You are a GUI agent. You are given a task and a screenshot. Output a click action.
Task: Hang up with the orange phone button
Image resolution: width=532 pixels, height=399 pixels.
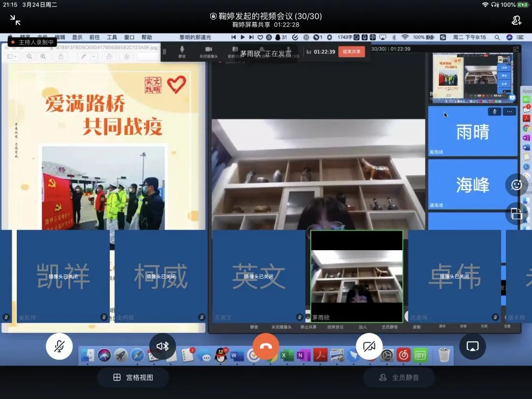coord(266,346)
